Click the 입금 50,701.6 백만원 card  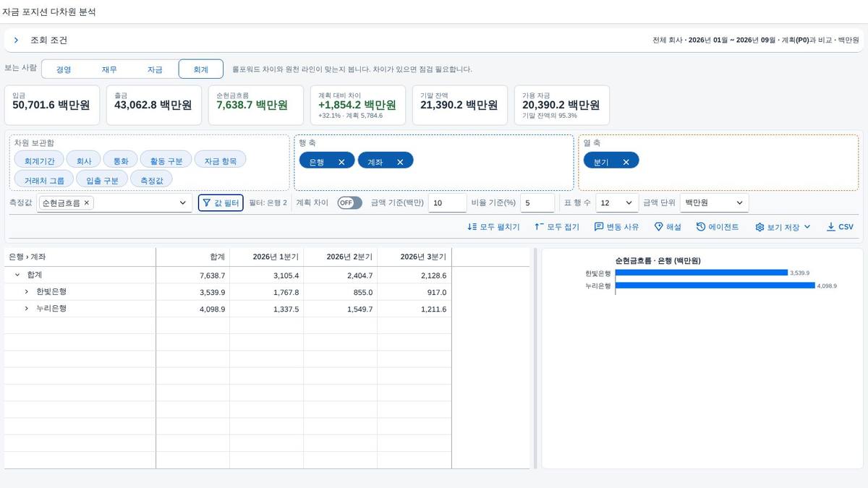point(52,105)
